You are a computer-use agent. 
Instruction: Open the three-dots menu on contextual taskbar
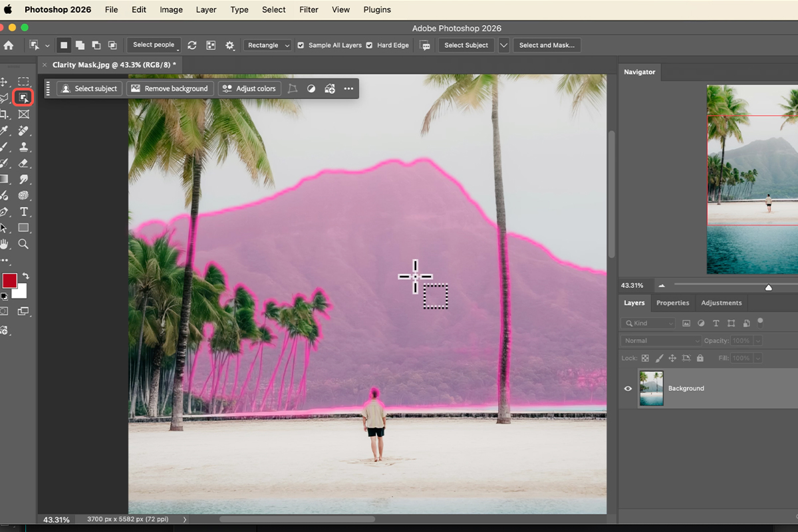pos(348,88)
